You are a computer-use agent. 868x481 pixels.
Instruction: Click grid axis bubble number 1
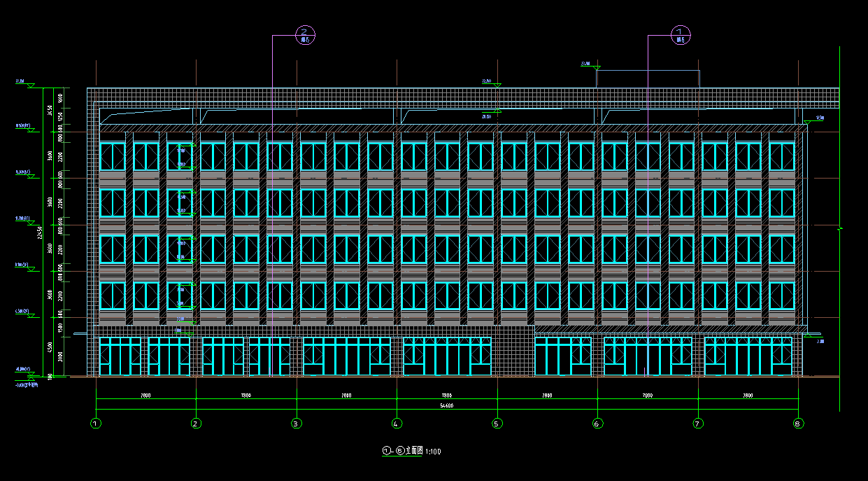[96, 423]
